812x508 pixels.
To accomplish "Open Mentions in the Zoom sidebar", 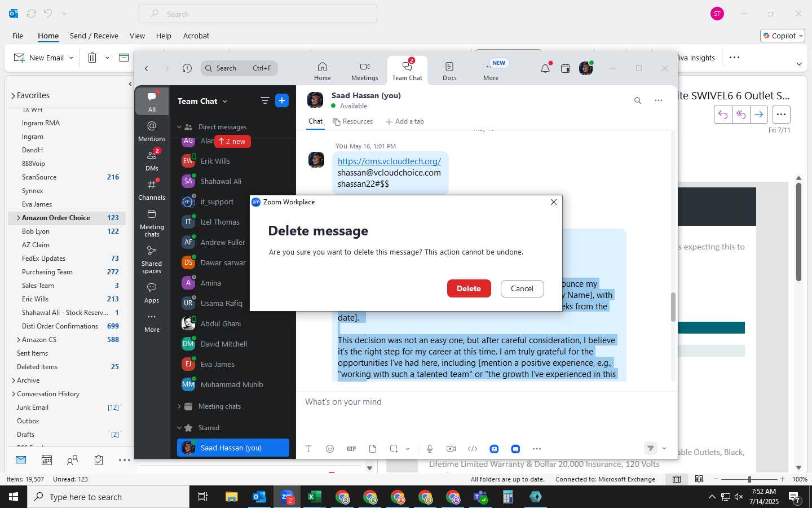I will click(152, 131).
